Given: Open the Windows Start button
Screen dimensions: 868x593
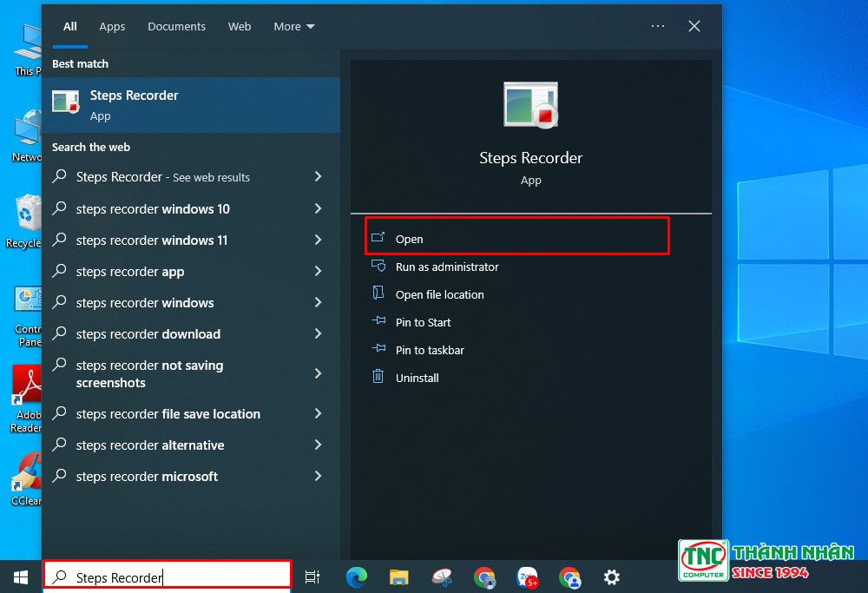Looking at the screenshot, I should 21,577.
